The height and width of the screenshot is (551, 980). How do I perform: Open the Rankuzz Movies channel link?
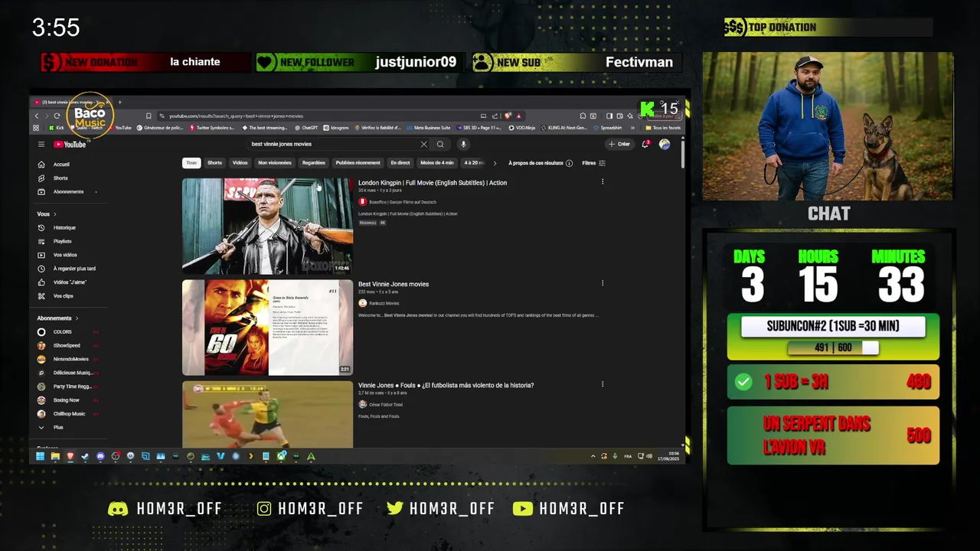384,303
